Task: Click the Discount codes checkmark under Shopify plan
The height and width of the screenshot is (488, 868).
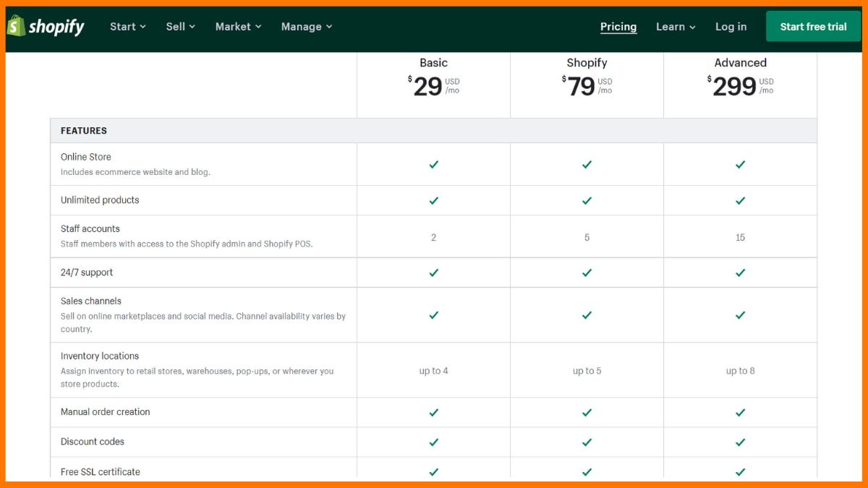Action: coord(587,442)
